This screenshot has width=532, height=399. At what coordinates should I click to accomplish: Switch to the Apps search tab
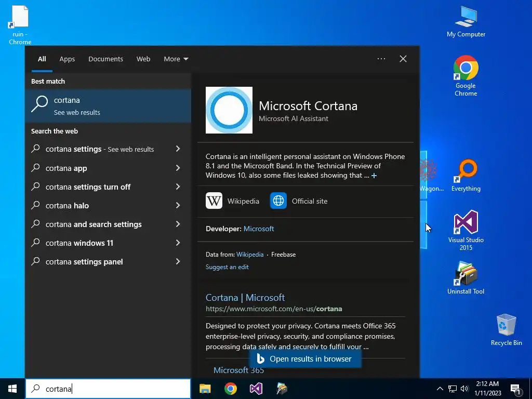[x=67, y=59]
